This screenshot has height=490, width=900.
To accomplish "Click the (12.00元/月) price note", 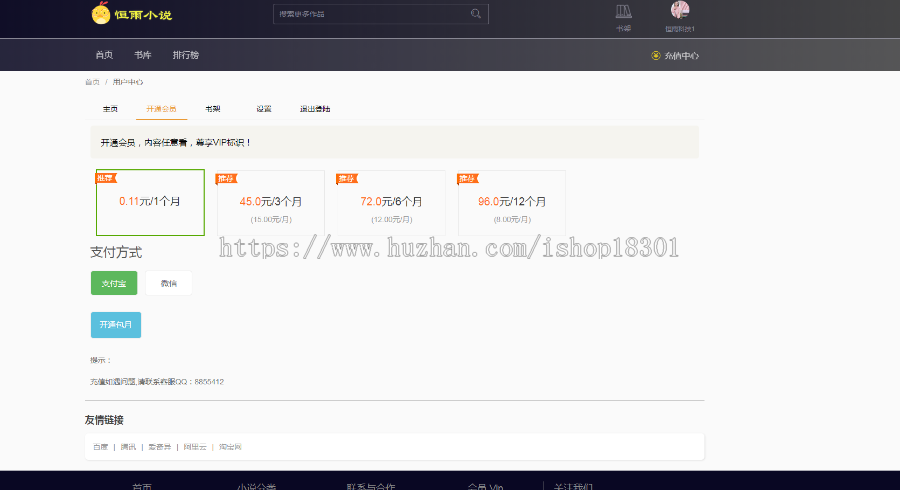I will (x=391, y=219).
